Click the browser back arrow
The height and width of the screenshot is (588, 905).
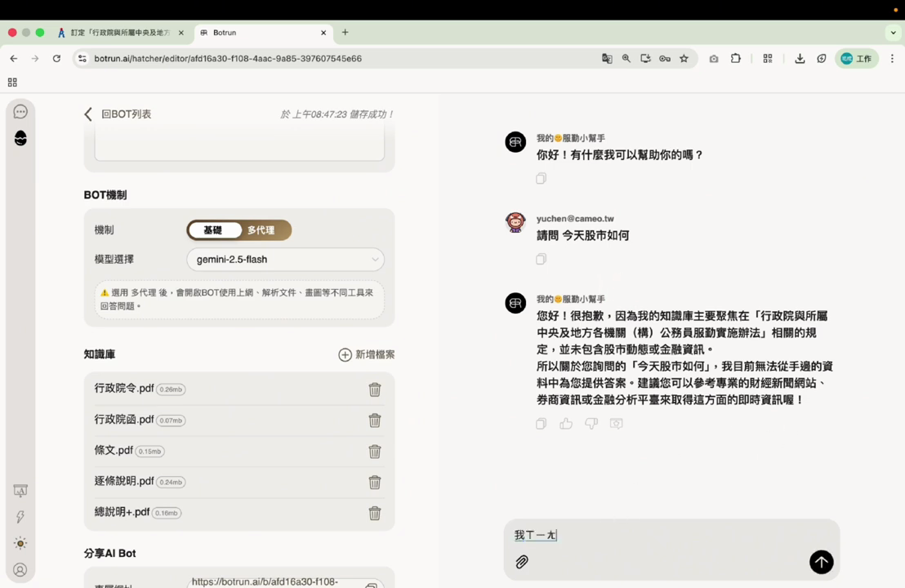pos(14,58)
